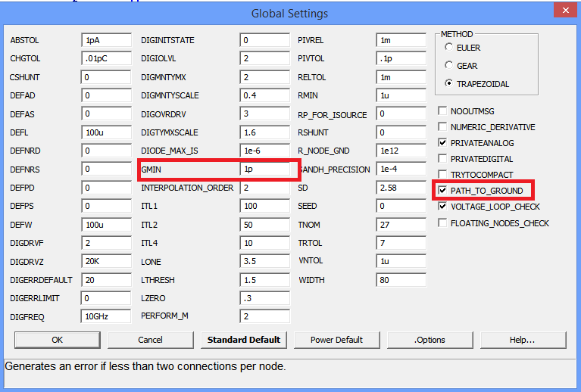
Task: Select the EULER method radio button
Action: [x=449, y=48]
